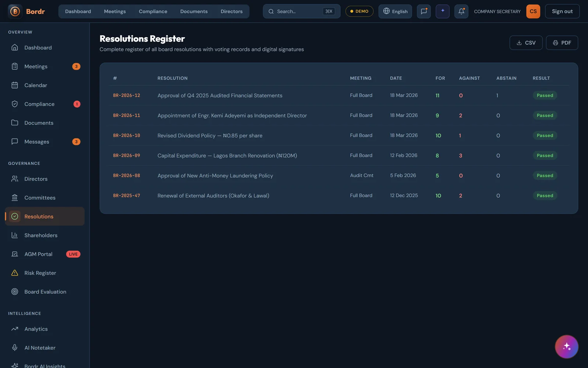Switch to Meetings top nav tab

coord(115,11)
